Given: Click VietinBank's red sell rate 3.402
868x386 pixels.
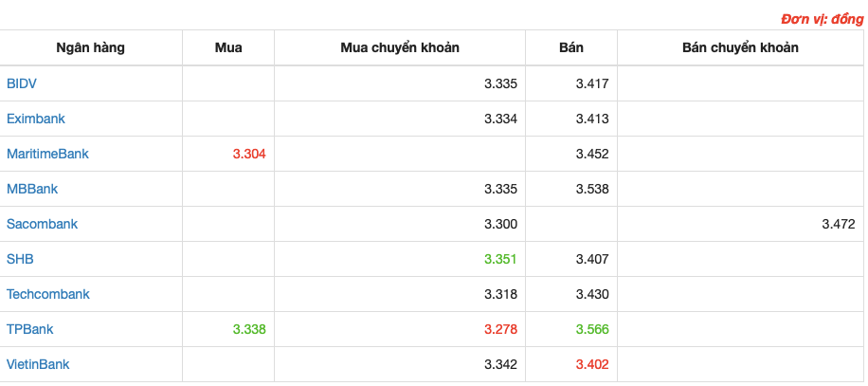Looking at the screenshot, I should point(592,364).
